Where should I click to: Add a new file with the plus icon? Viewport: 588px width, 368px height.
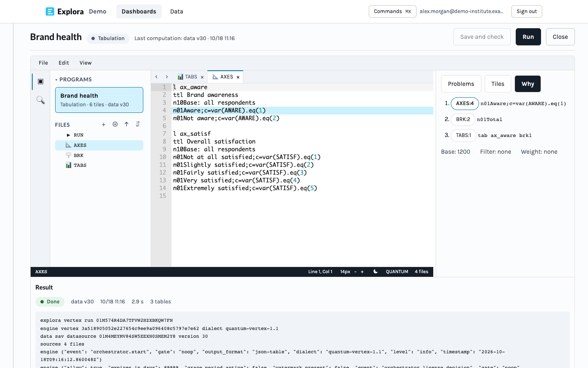104,125
